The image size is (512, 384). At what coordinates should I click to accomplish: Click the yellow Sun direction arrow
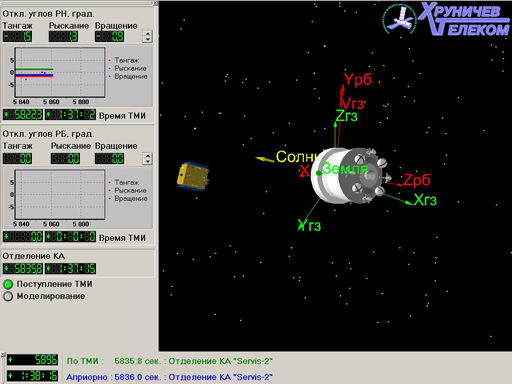265,159
